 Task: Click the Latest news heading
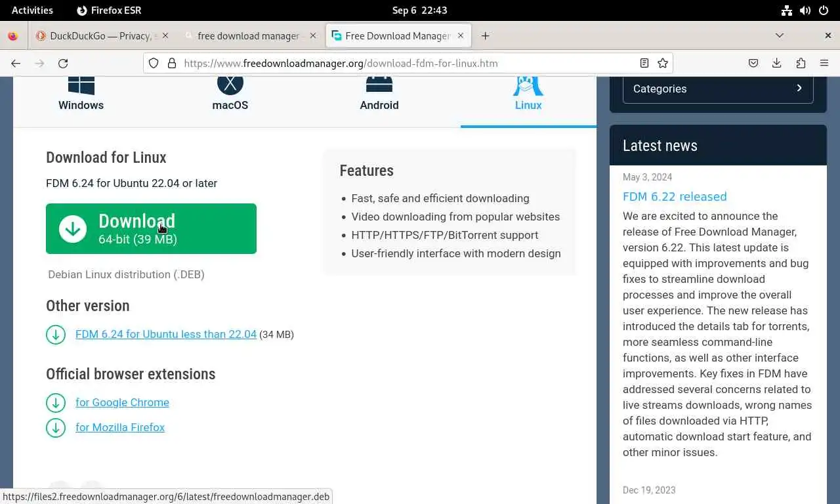click(660, 146)
